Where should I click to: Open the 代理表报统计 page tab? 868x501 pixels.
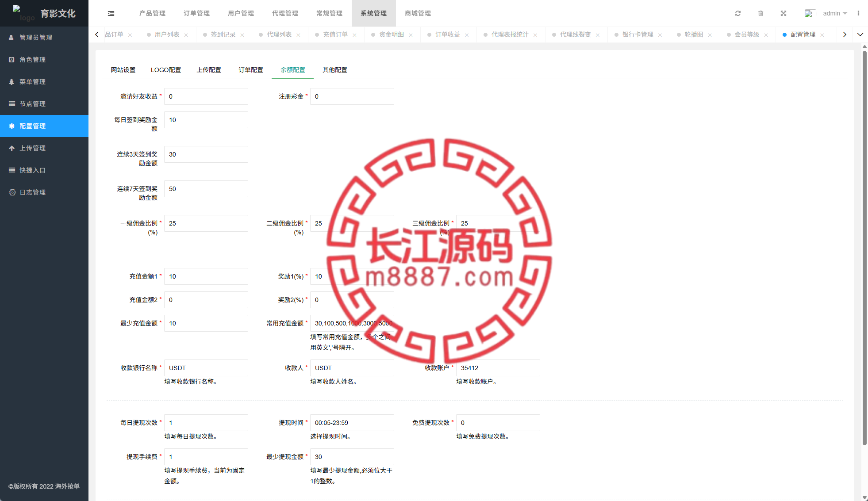coord(510,34)
